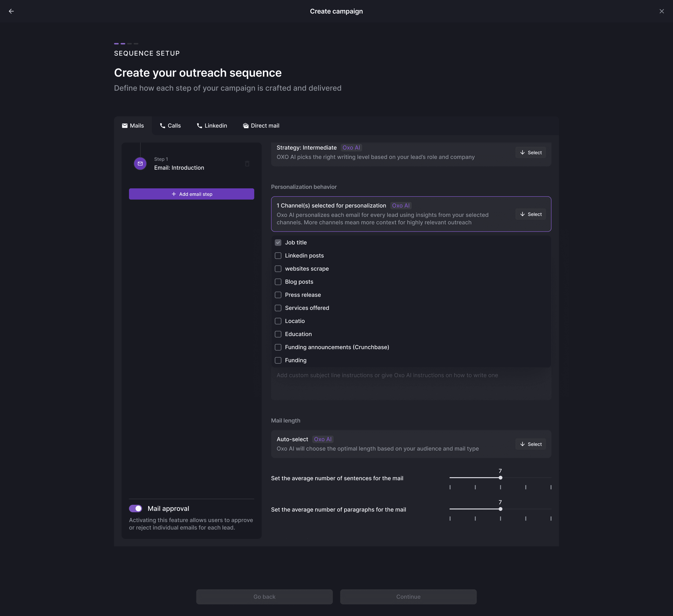This screenshot has width=673, height=616.
Task: Open Select dropdown for Mail length Auto-select
Action: click(530, 444)
